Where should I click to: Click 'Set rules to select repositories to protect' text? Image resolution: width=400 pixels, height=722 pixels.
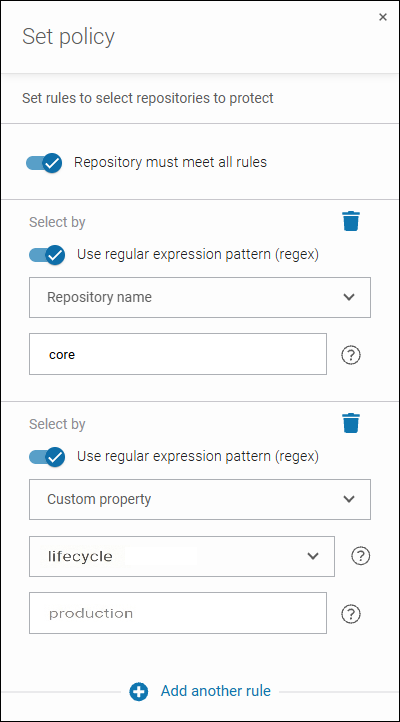(148, 98)
